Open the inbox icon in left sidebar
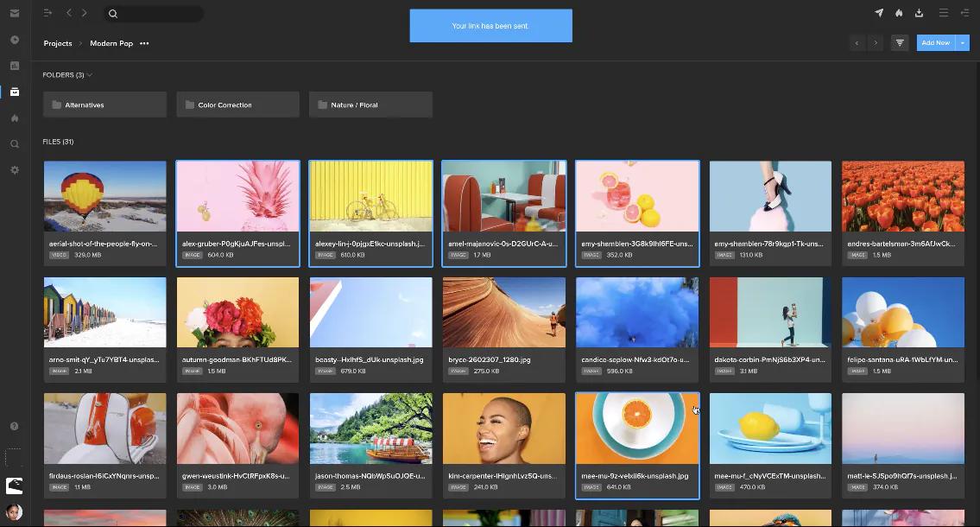The height and width of the screenshot is (527, 980). pyautogui.click(x=15, y=13)
